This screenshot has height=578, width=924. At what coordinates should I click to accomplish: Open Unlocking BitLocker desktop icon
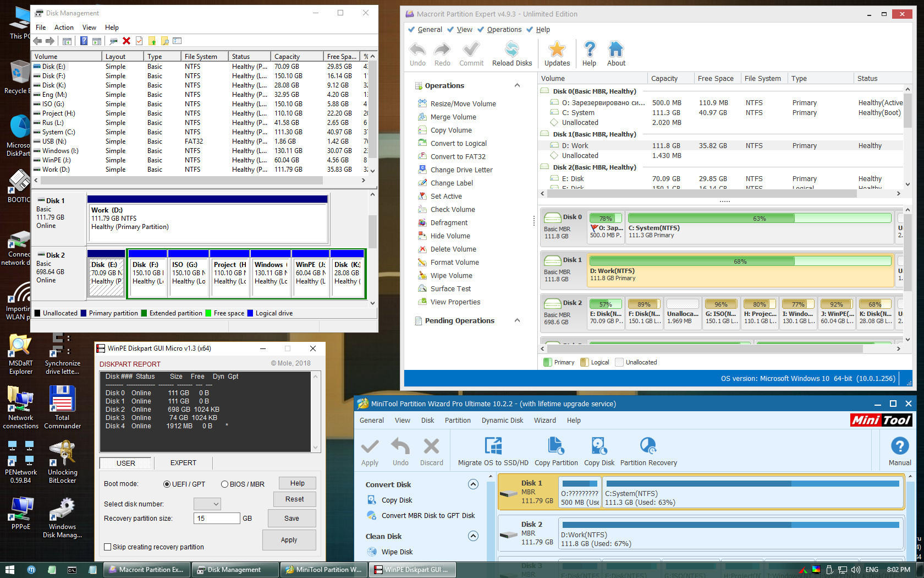[x=63, y=461]
